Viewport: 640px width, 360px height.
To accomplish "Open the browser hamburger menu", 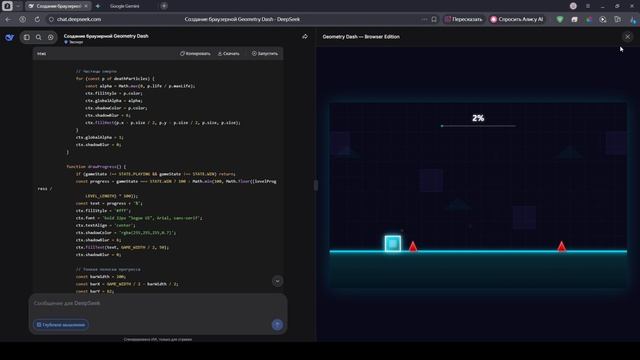I will pos(588,6).
